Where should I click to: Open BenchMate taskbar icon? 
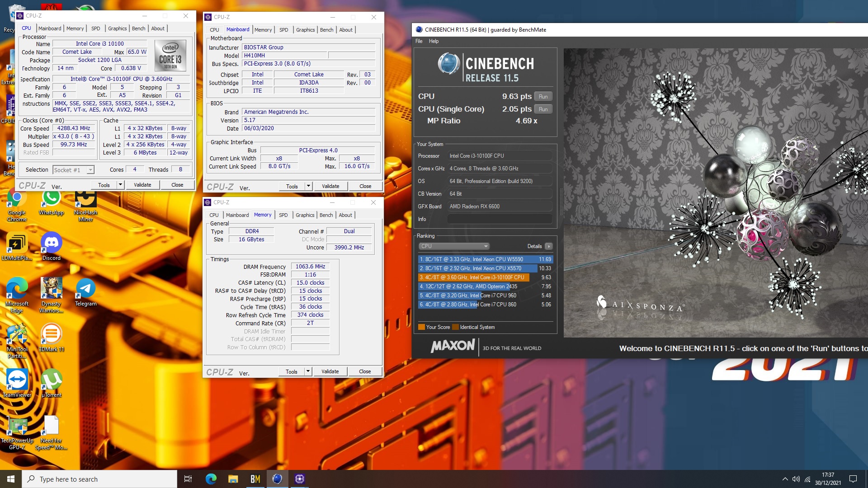(255, 479)
